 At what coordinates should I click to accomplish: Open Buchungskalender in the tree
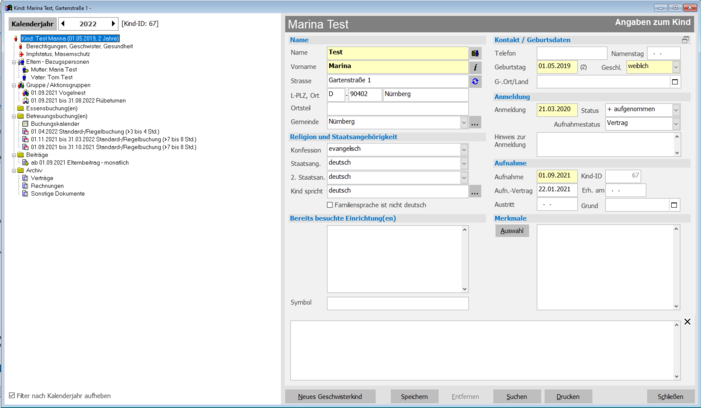pyautogui.click(x=57, y=123)
